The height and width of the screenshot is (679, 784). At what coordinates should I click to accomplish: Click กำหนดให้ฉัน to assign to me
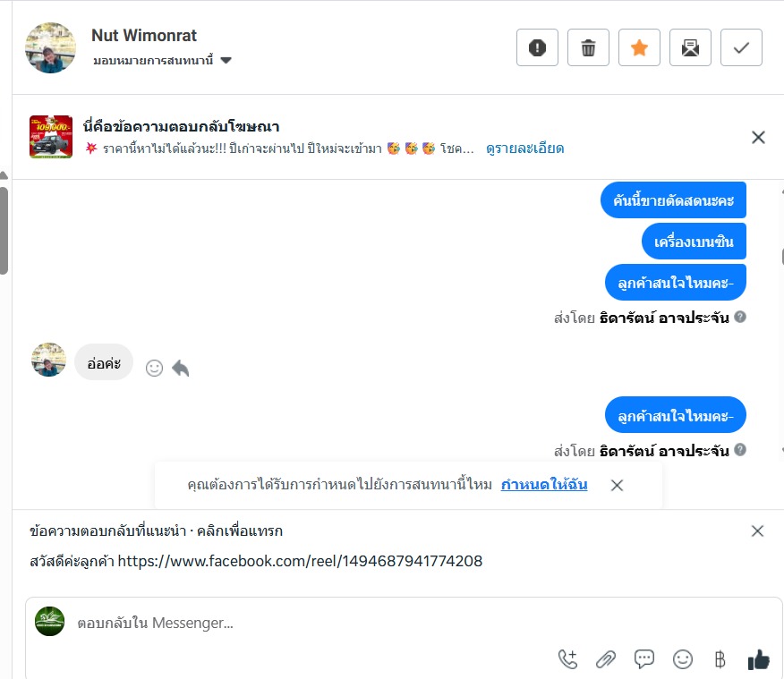click(x=544, y=485)
